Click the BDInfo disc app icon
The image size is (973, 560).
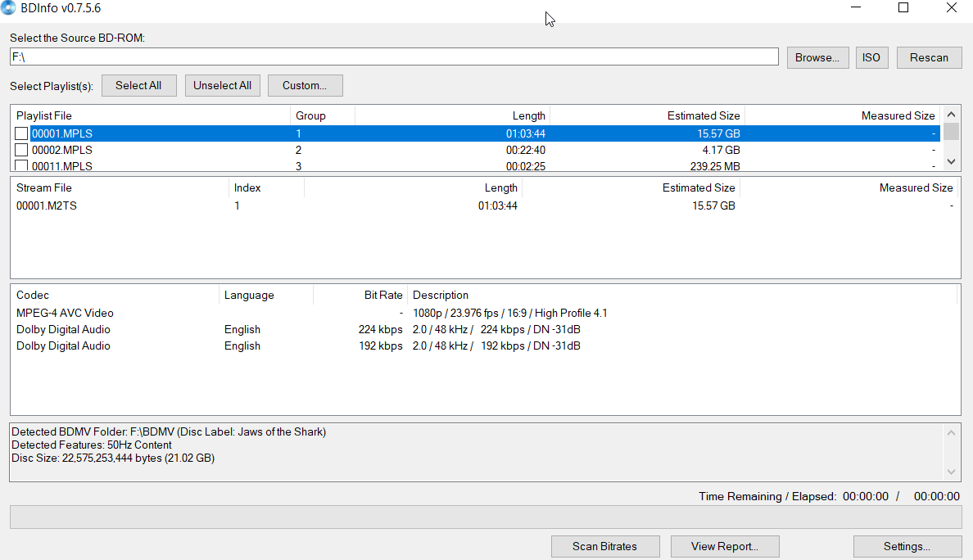coord(8,8)
